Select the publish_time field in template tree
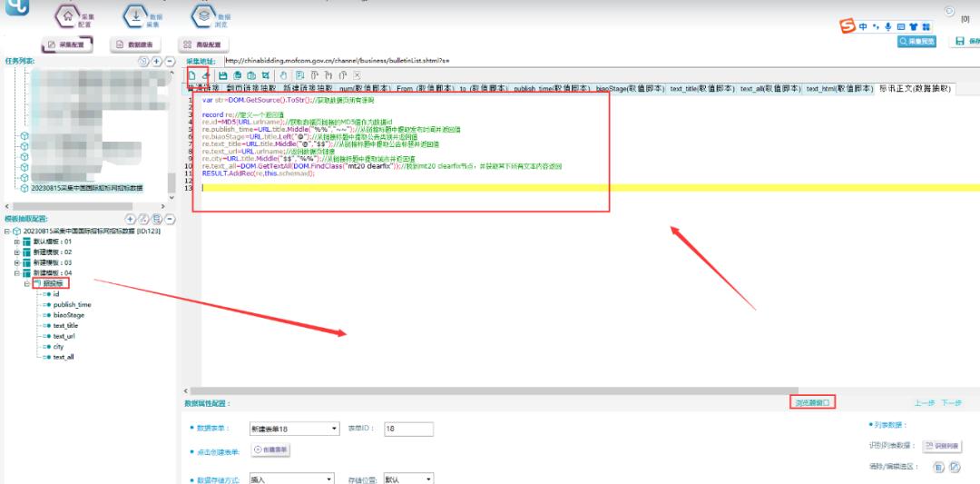Screen dimensions: 980x484 click(x=72, y=305)
